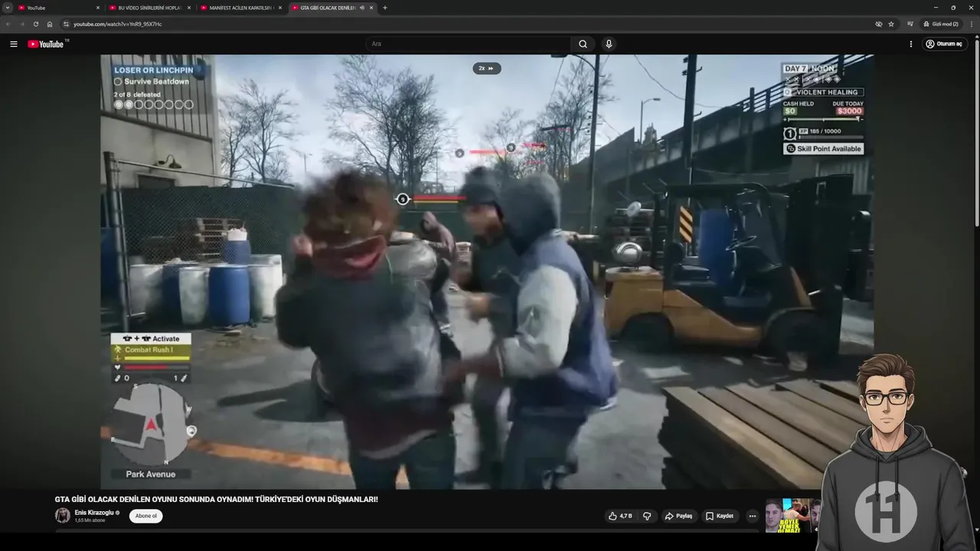
Task: Expand the tab search dropdown arrow
Action: tap(7, 8)
